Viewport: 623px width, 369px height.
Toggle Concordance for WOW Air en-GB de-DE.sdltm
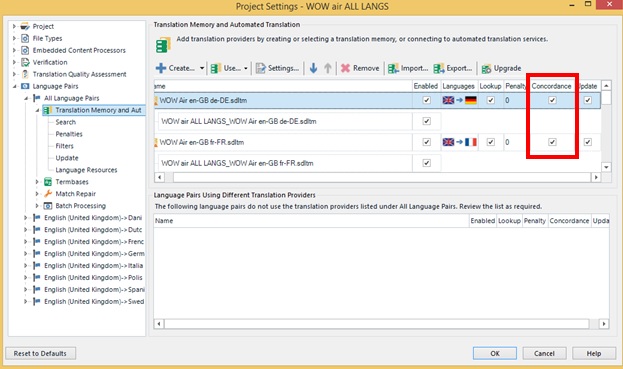552,100
